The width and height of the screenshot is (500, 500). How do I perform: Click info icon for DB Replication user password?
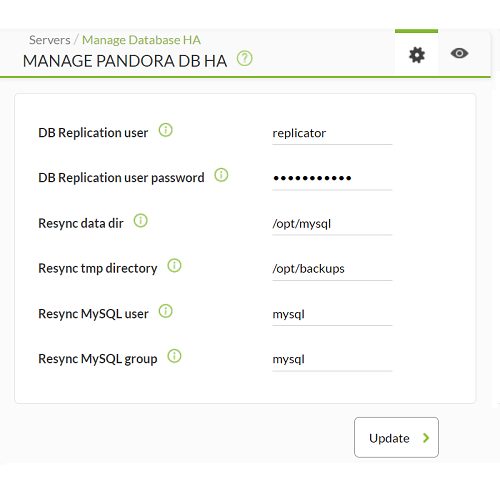(221, 175)
